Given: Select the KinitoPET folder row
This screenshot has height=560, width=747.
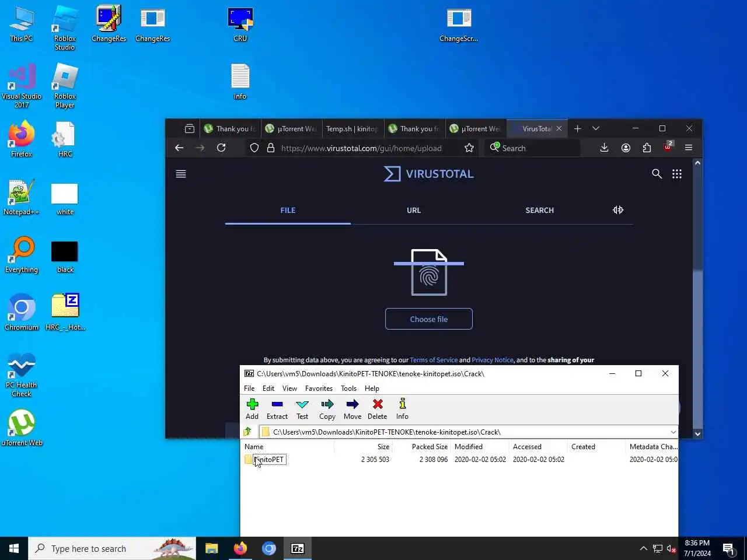Looking at the screenshot, I should pyautogui.click(x=460, y=460).
